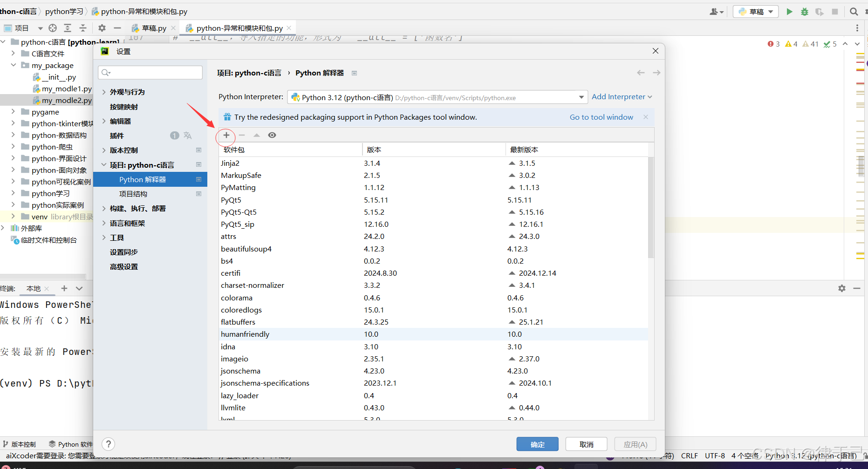The height and width of the screenshot is (469, 868).
Task: Hide the terminal panel with the minus icon
Action: pyautogui.click(x=857, y=288)
